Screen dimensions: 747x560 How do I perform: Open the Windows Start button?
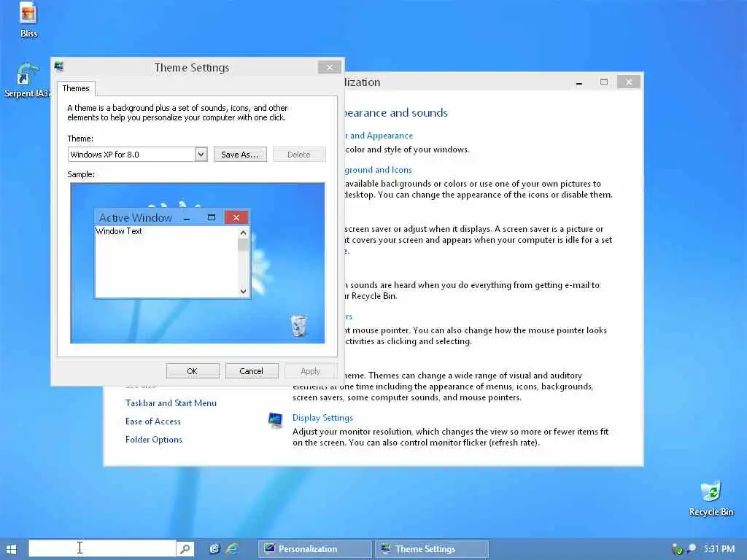[12, 549]
